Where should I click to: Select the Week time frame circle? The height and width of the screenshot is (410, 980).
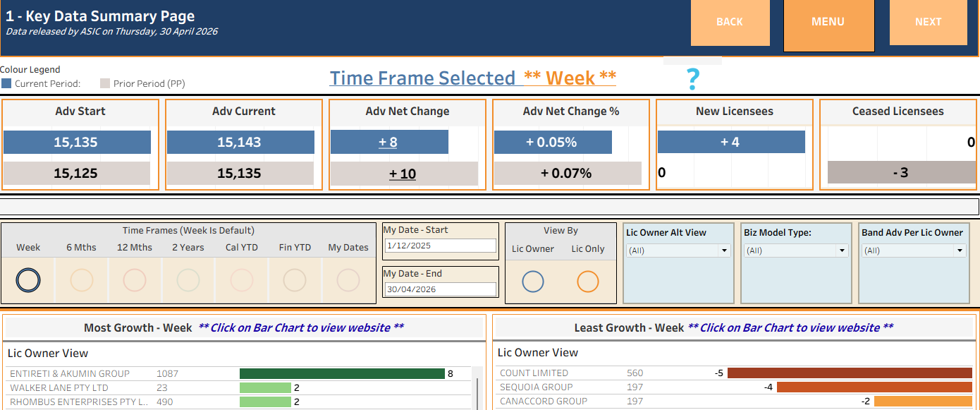click(28, 281)
